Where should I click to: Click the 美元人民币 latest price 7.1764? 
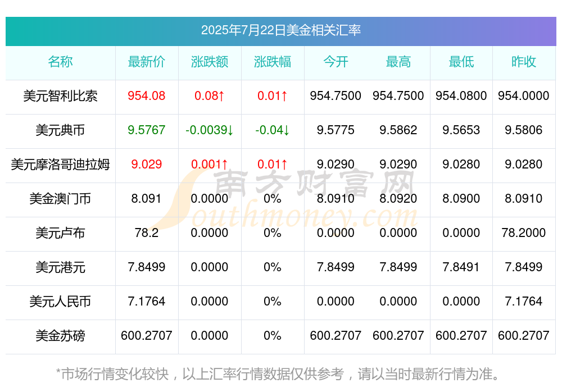coord(147,302)
